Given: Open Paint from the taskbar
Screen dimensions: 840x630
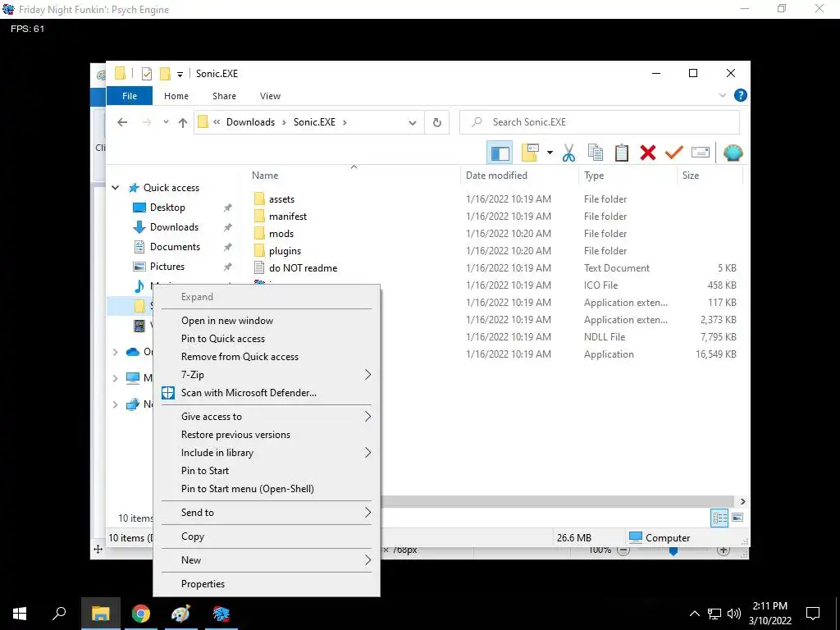Looking at the screenshot, I should click(x=180, y=614).
